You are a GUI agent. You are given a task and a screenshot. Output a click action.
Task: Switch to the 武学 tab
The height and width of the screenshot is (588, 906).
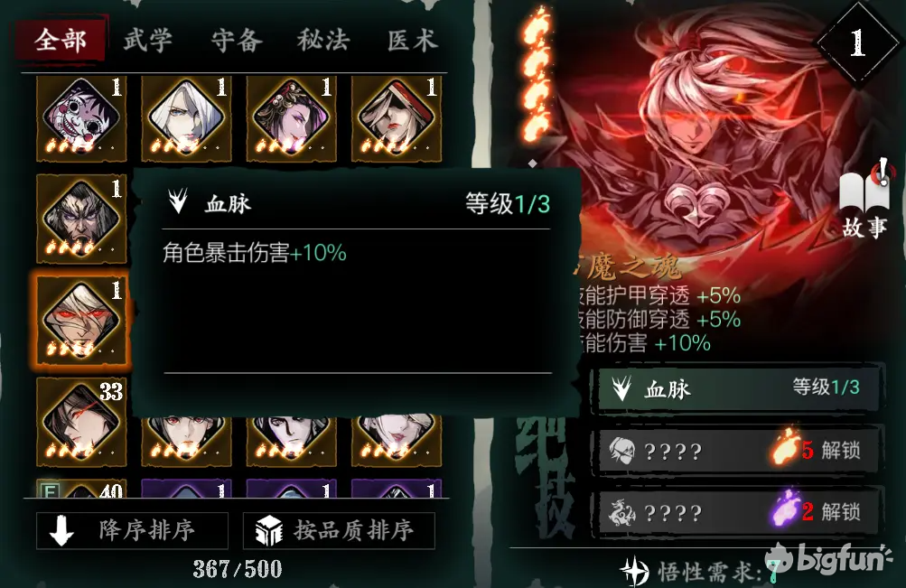click(148, 41)
